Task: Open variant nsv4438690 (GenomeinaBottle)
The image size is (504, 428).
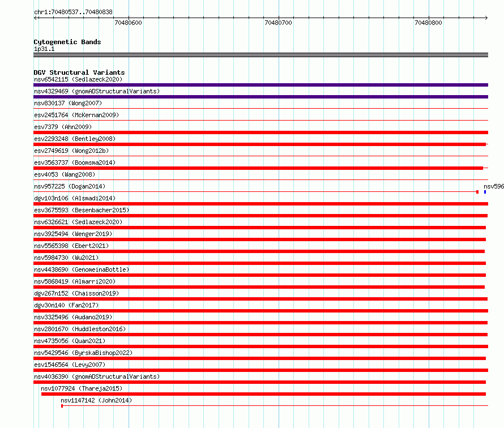Action: point(82,269)
